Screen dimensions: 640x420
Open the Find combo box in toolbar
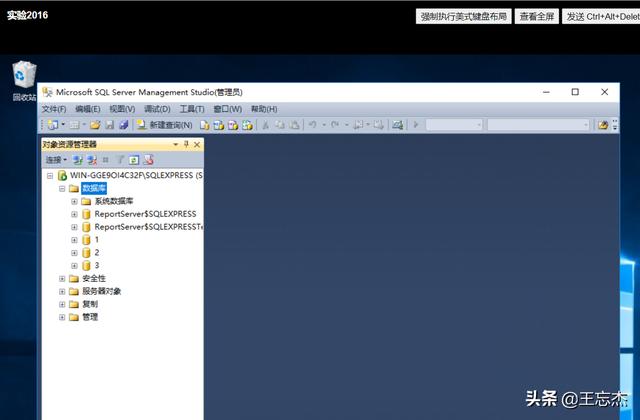[x=538, y=124]
